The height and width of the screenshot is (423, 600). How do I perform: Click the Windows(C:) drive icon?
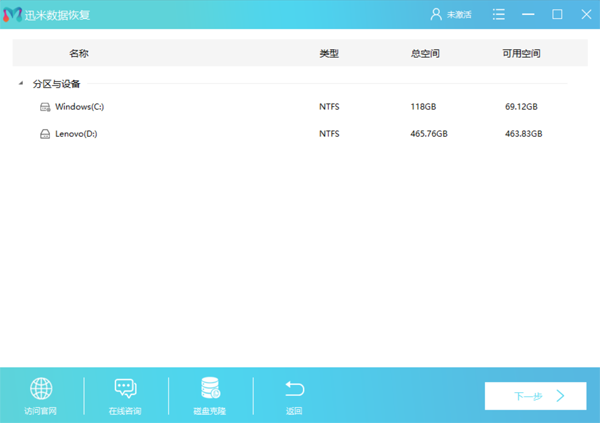[x=45, y=106]
